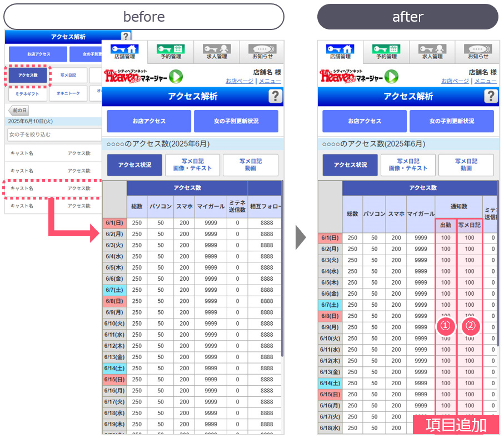This screenshot has width=504, height=438.
Task: Click the circled number 2 marker
Action: [x=470, y=326]
